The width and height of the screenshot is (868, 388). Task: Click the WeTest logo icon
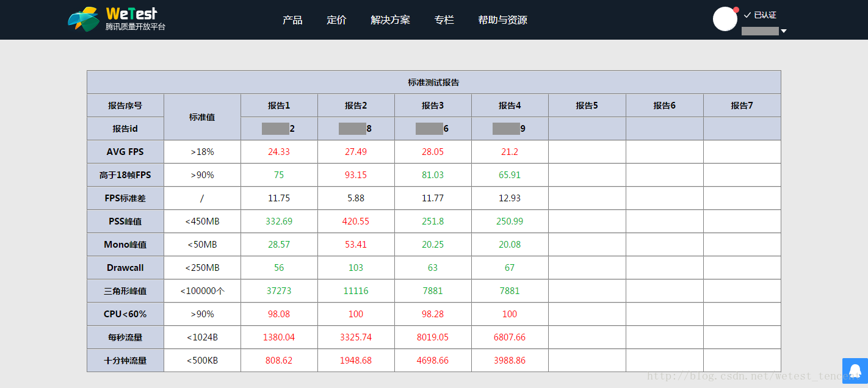[84, 19]
